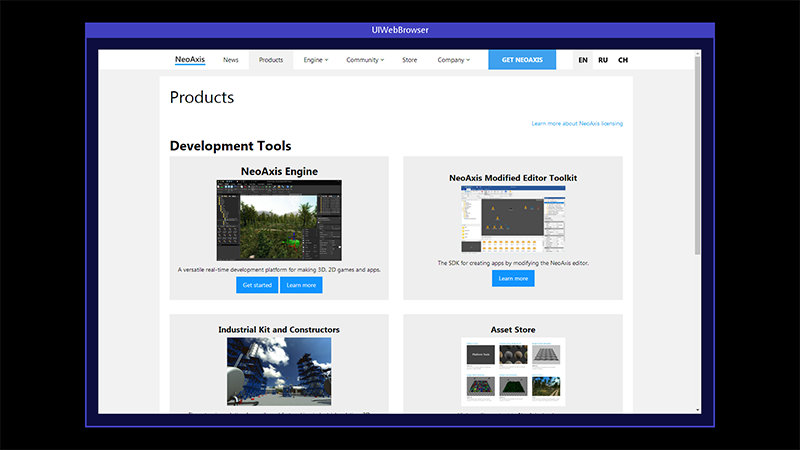Expand the Company dropdown menu
Image resolution: width=800 pixels, height=450 pixels.
click(454, 60)
